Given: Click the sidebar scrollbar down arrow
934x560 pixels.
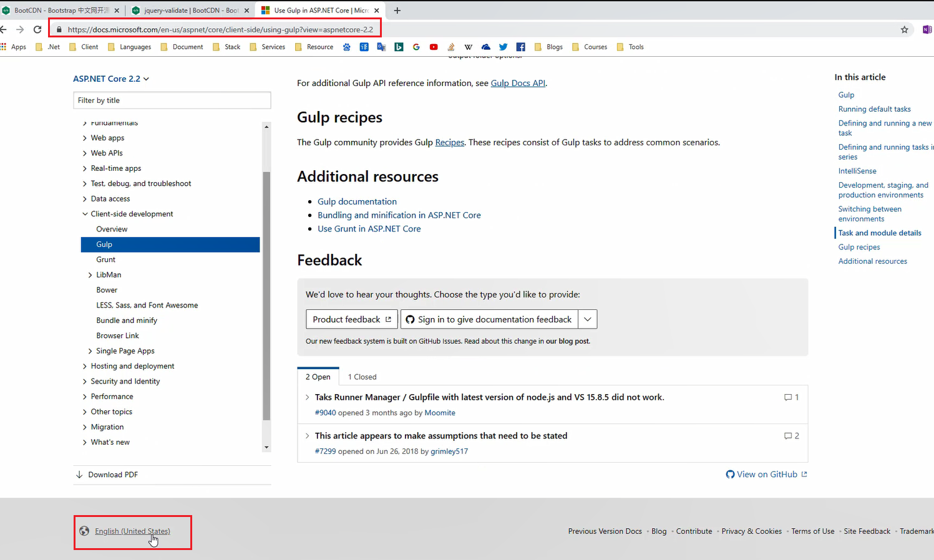Looking at the screenshot, I should tap(266, 447).
